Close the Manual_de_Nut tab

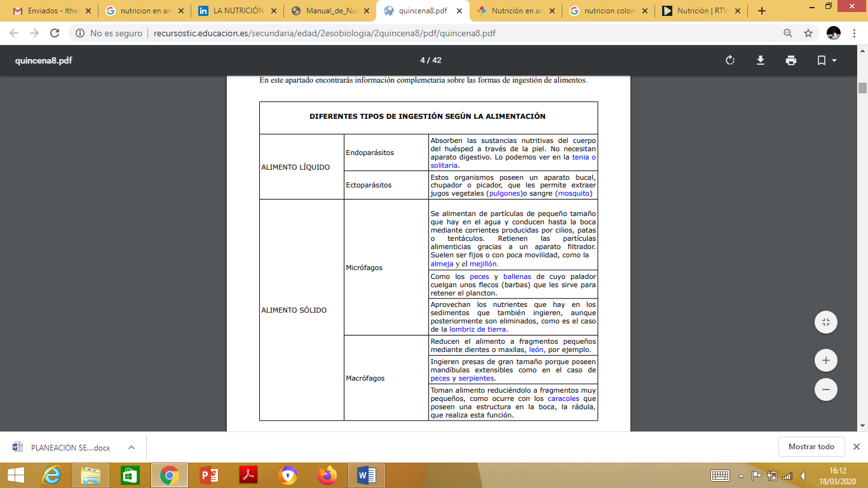click(366, 11)
